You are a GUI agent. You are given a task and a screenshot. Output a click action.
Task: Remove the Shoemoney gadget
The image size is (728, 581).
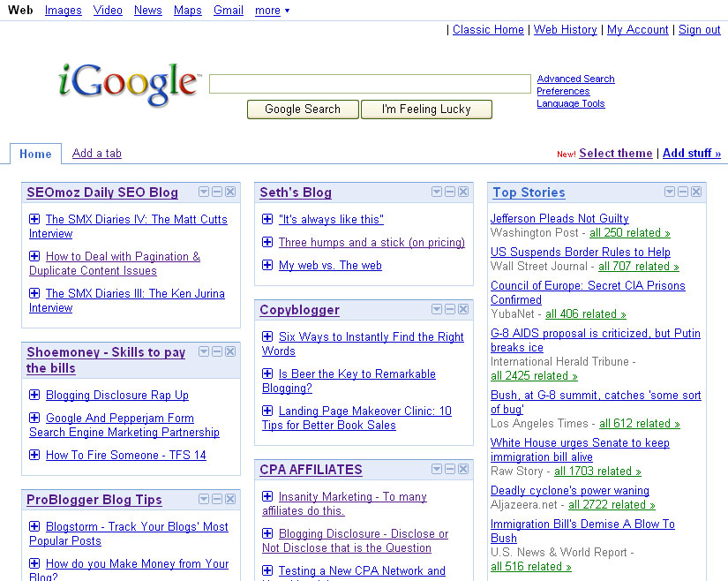click(x=230, y=351)
